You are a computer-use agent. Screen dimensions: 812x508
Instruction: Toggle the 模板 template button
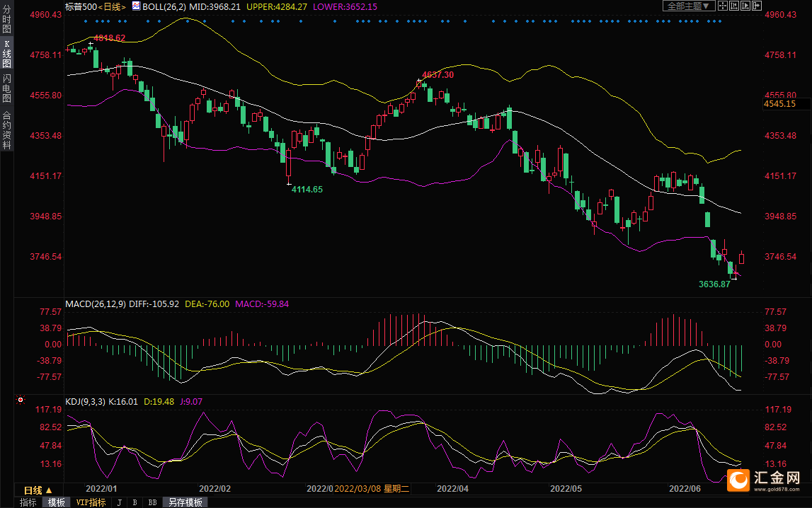(x=56, y=502)
